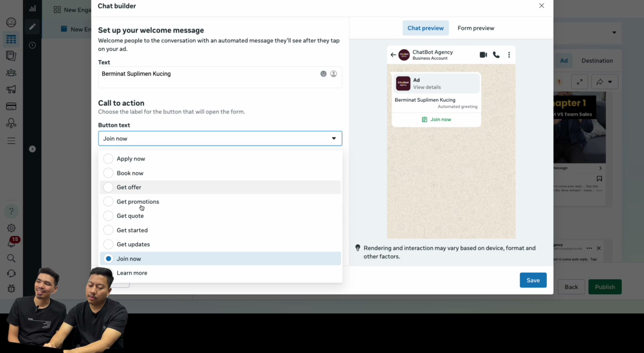Tap Join now button in chat preview
The height and width of the screenshot is (353, 644).
[436, 120]
